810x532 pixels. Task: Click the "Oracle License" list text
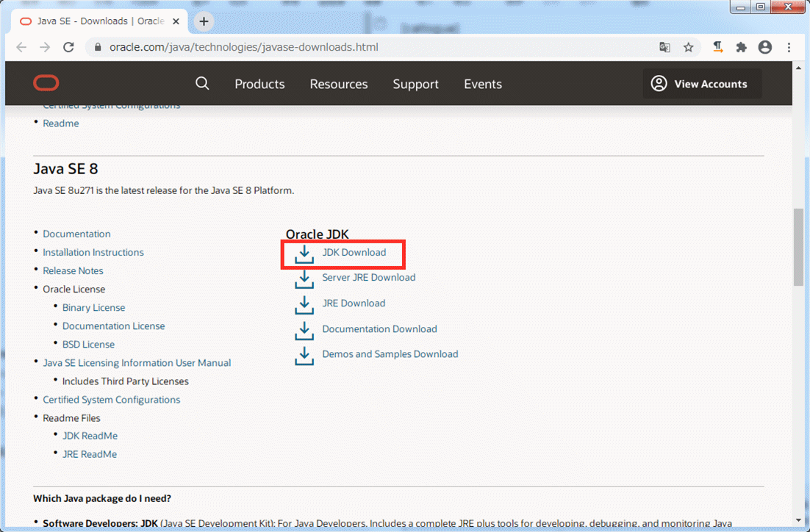point(74,290)
